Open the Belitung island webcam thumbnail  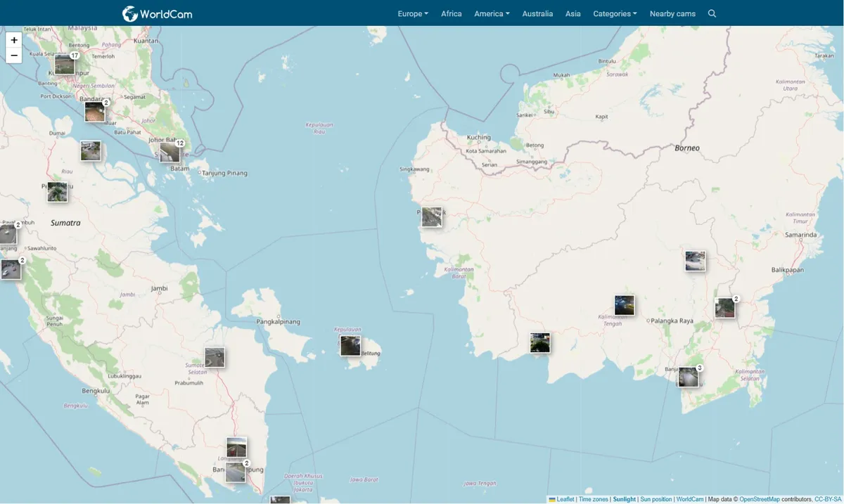point(350,346)
